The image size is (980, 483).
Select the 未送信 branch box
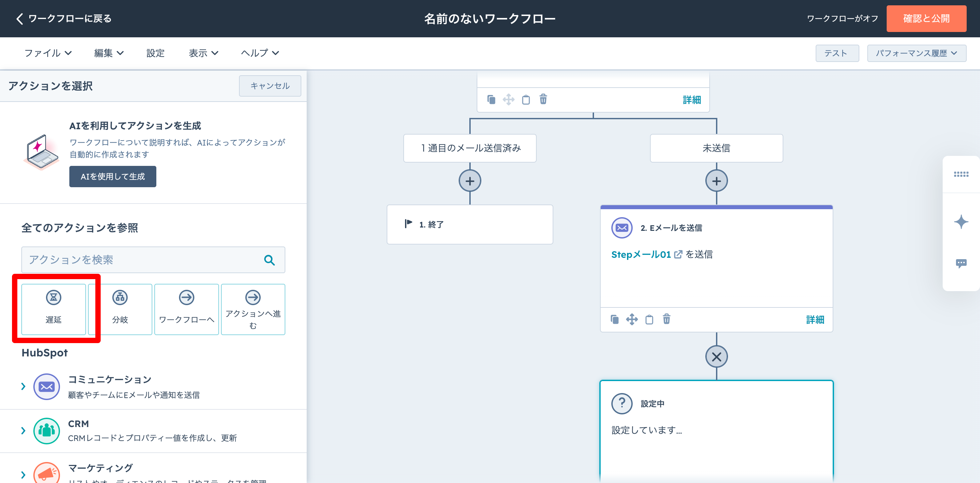[x=716, y=148]
